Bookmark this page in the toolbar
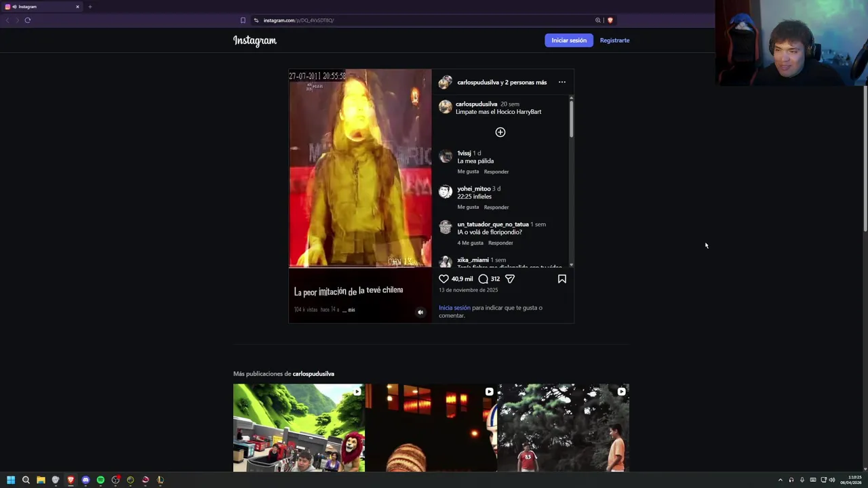Viewport: 868px width, 488px height. click(x=243, y=20)
